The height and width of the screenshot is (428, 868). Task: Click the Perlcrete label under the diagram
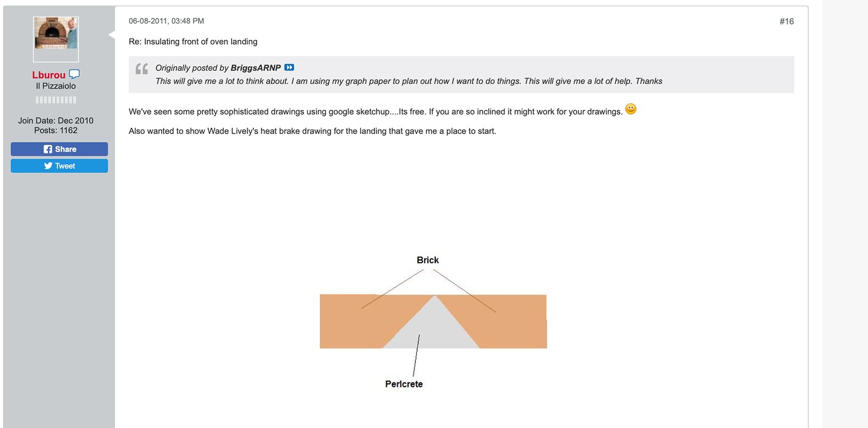click(x=404, y=384)
